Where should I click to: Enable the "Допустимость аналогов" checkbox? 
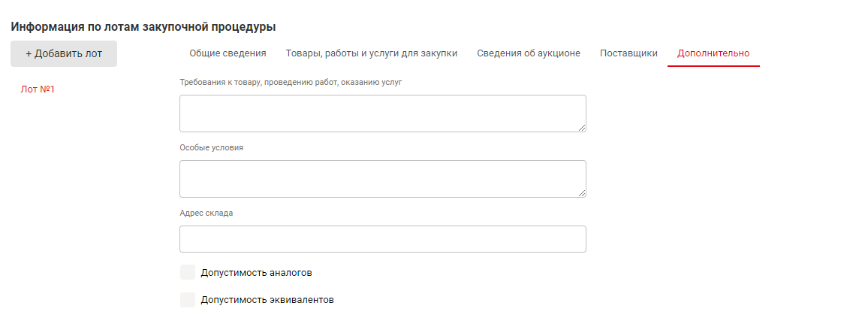tap(188, 272)
